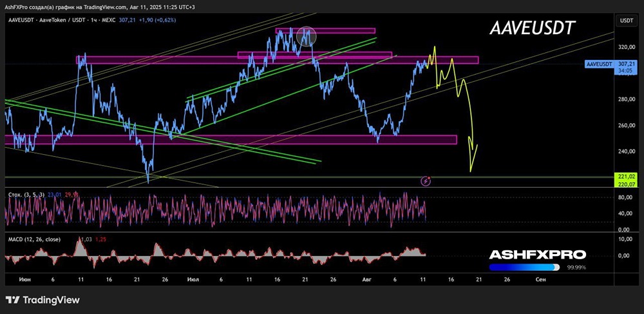Click the MACD signal value 1,25
The height and width of the screenshot is (314, 644).
[100, 239]
